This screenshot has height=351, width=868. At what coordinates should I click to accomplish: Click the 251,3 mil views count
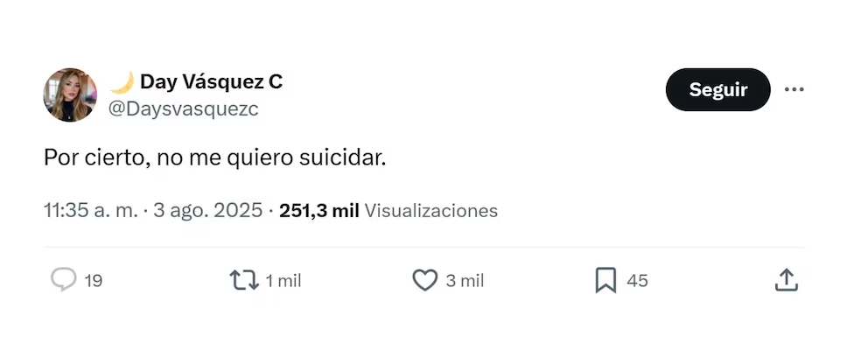click(x=318, y=211)
